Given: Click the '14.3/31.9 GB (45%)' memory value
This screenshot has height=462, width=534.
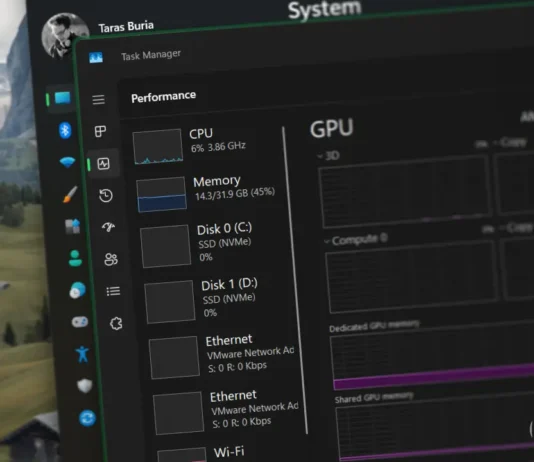Looking at the screenshot, I should [x=235, y=193].
